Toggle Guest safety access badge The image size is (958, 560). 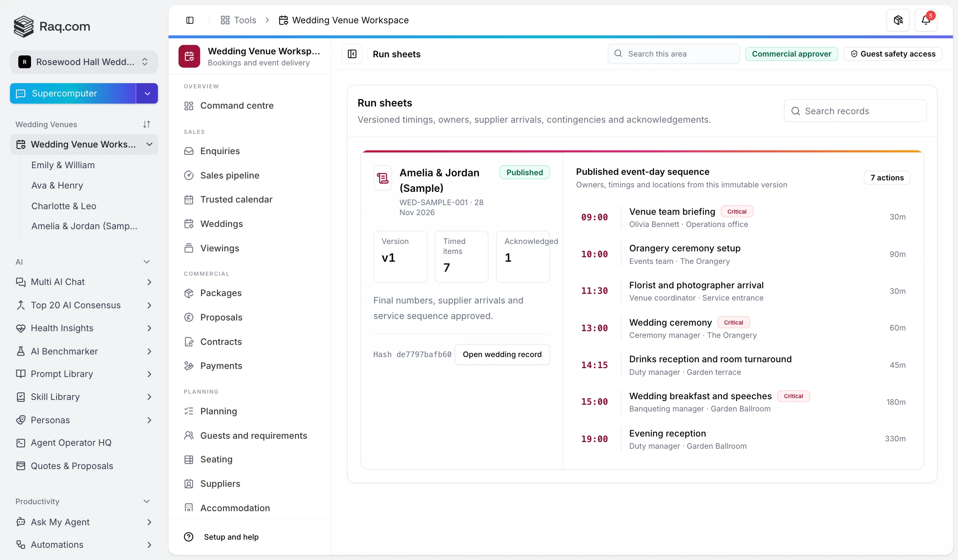tap(893, 54)
